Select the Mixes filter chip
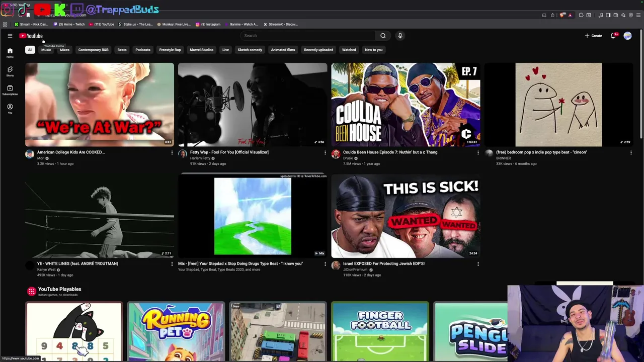Screen dimensions: 644x362 point(64,50)
